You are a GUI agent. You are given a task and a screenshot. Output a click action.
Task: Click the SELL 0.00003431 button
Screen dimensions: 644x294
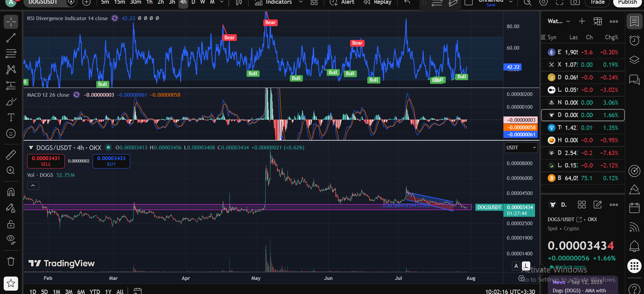pyautogui.click(x=46, y=161)
